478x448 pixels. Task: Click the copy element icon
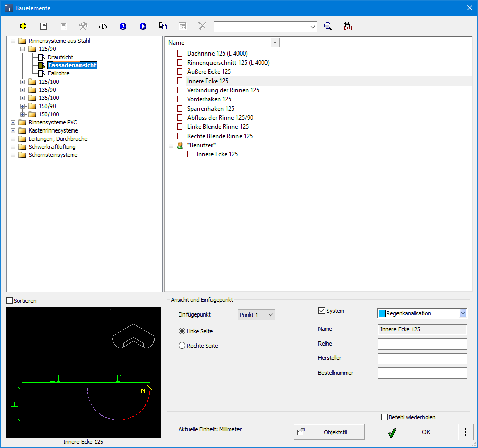[163, 26]
